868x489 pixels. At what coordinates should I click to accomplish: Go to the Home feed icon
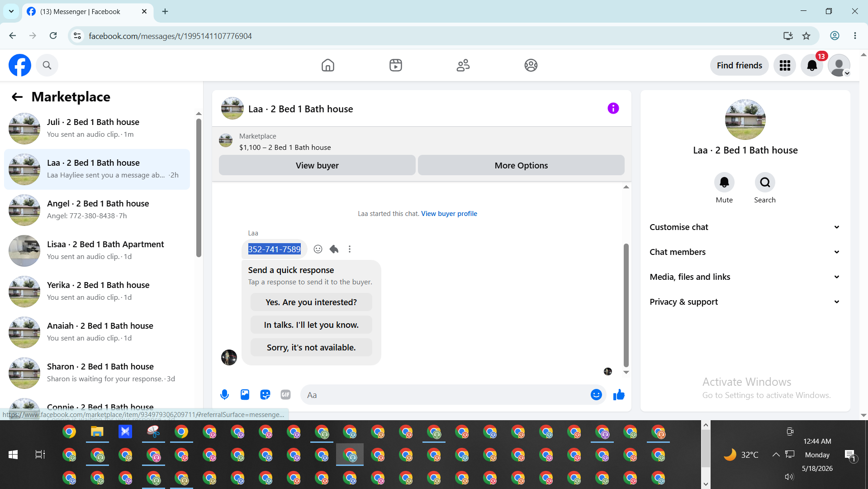click(x=328, y=65)
